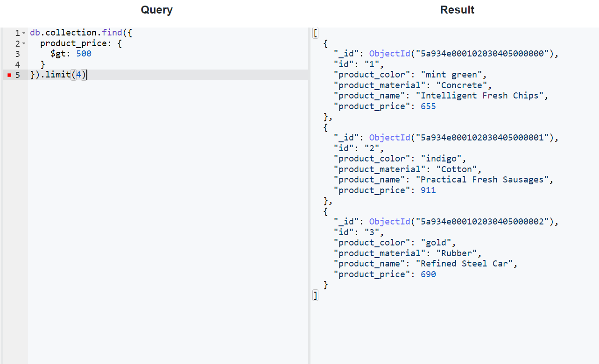Click the ObjectId token of the first document
599x364 pixels.
pos(389,53)
